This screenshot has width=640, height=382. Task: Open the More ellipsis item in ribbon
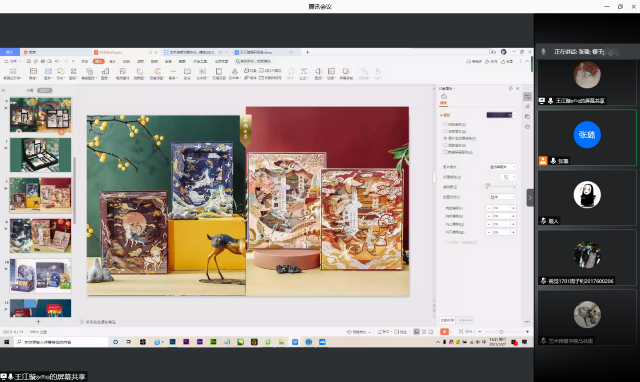pos(173,73)
